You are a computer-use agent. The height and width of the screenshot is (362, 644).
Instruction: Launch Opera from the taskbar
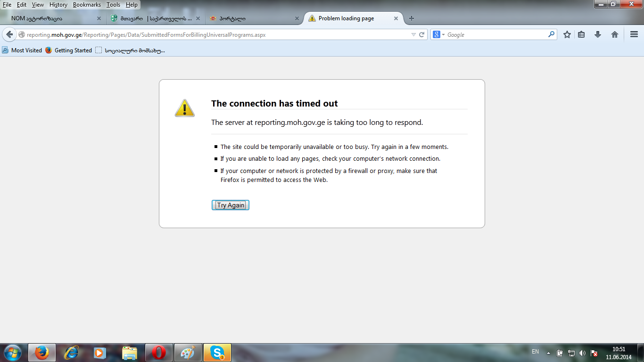pos(159,353)
